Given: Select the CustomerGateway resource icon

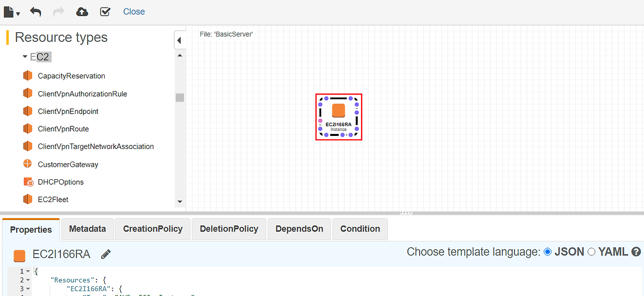Looking at the screenshot, I should click(28, 164).
